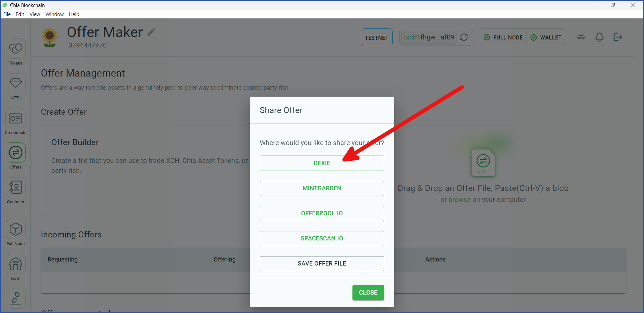Click the Offer Management heading
This screenshot has width=644, height=313.
point(83,73)
